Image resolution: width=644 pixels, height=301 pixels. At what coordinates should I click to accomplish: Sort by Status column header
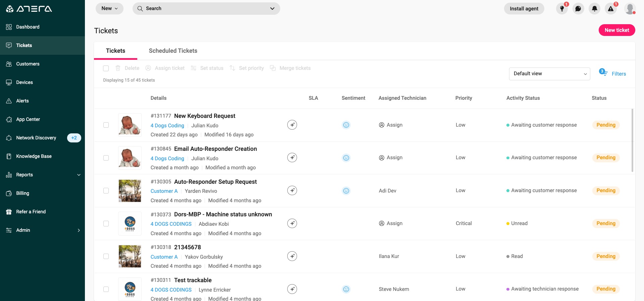pos(599,98)
